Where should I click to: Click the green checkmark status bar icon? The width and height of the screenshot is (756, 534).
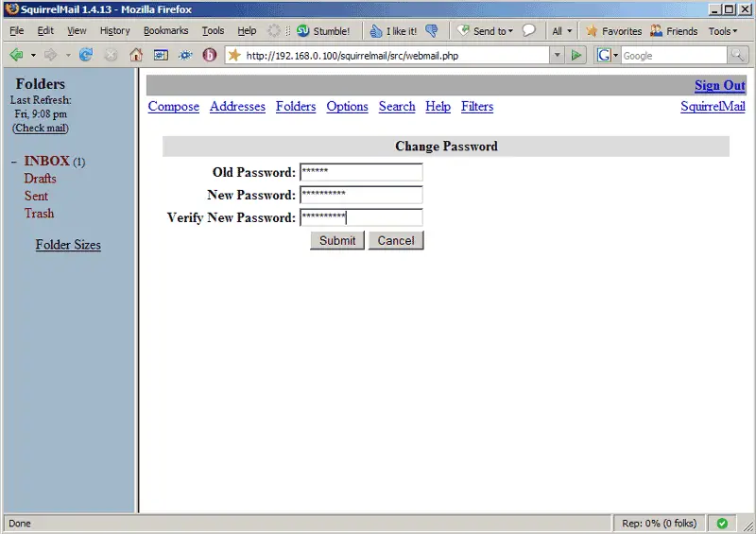722,524
